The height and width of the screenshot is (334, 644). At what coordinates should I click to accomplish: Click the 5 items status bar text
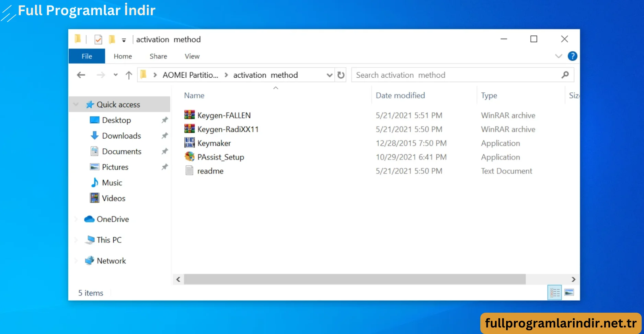click(x=91, y=293)
